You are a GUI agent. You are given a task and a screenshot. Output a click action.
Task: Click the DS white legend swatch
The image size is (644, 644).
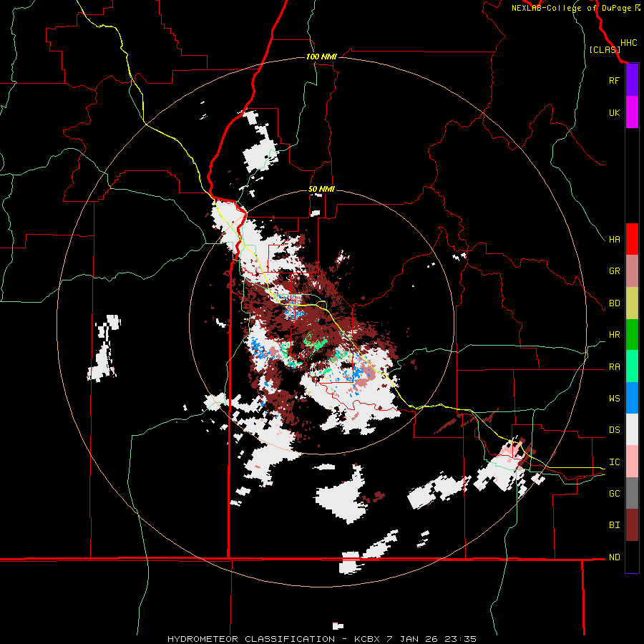[632, 430]
